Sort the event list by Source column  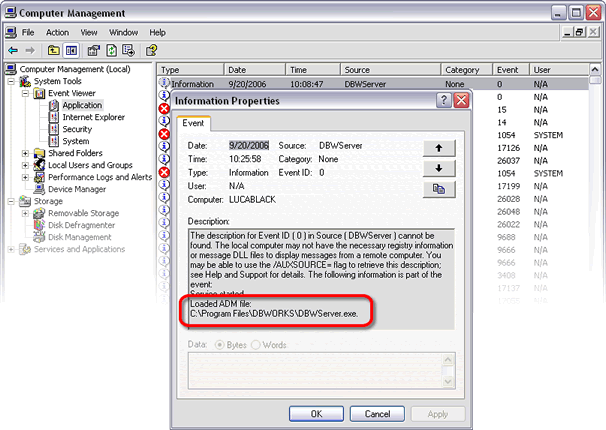(391, 70)
